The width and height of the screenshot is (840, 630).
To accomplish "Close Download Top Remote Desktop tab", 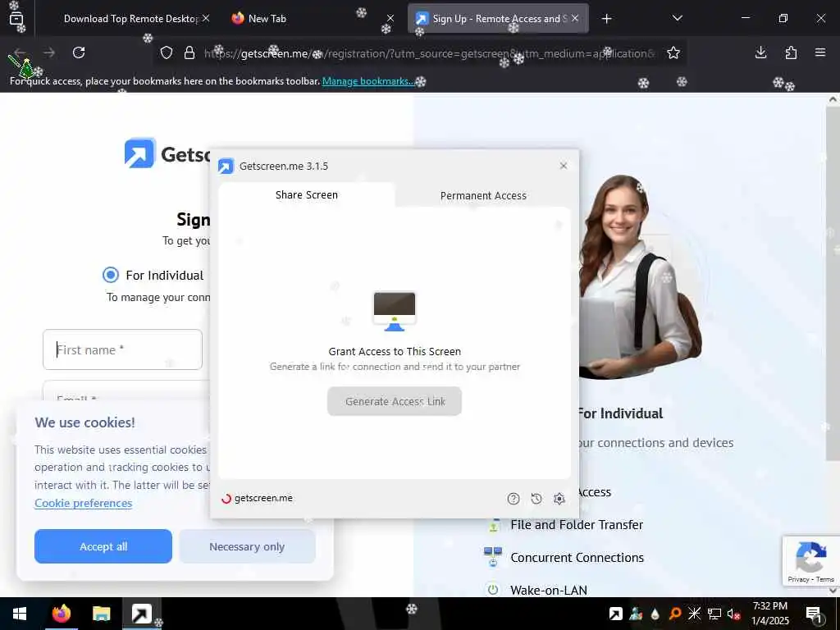I will pyautogui.click(x=206, y=18).
